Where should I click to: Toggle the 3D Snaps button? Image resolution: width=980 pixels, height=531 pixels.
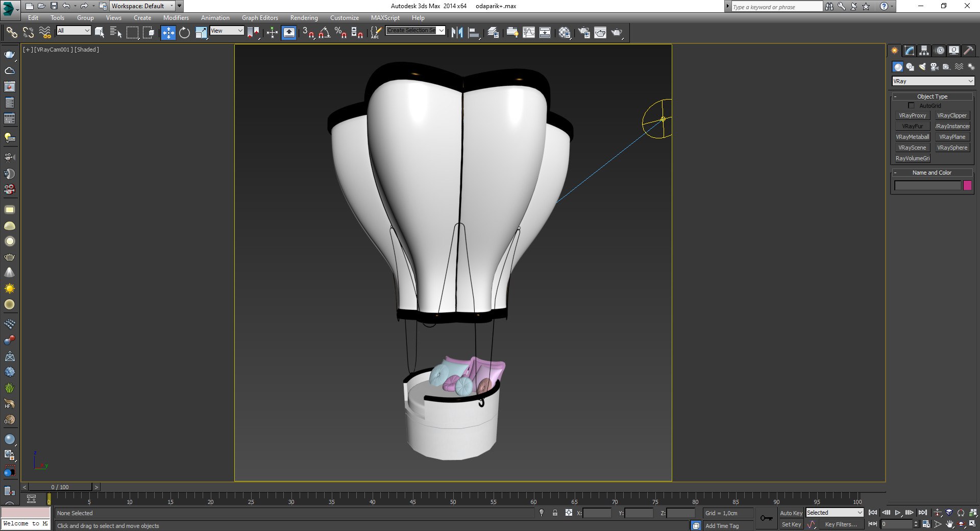(x=308, y=33)
